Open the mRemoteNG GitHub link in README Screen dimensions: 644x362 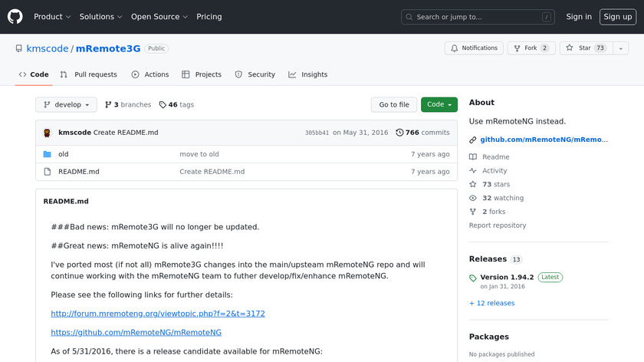(x=136, y=333)
